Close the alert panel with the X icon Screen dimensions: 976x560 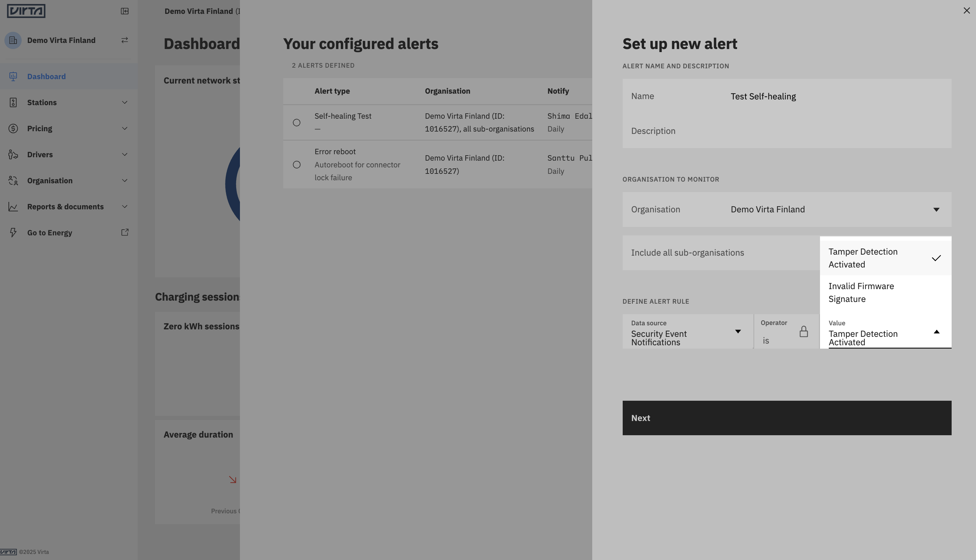tap(967, 10)
